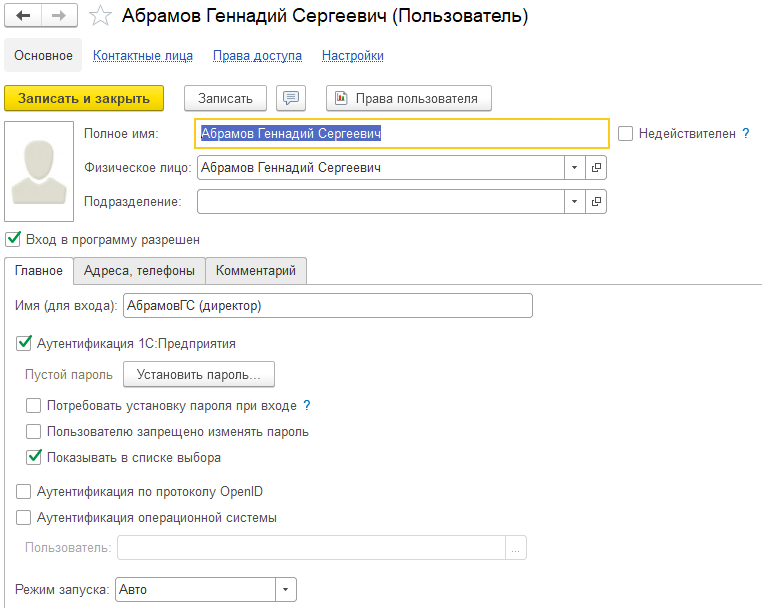Click the empty Подразделение field
The height and width of the screenshot is (608, 762).
(381, 201)
